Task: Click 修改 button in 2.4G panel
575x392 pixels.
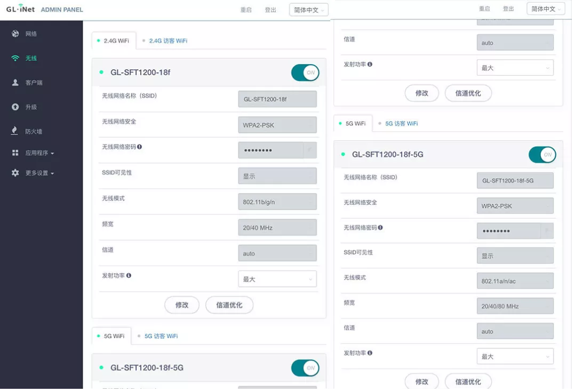Action: pyautogui.click(x=182, y=305)
